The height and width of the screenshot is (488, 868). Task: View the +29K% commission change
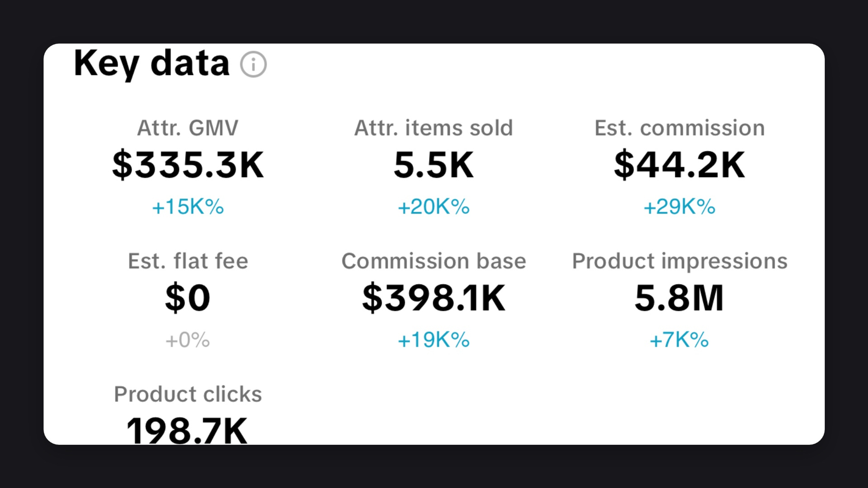[679, 206]
